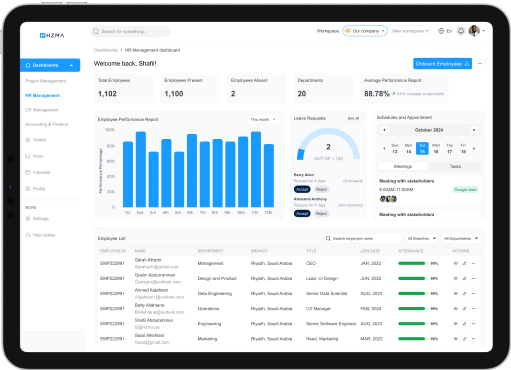Click the meeting attendees avatars
The width and height of the screenshot is (511, 370).
[388, 199]
